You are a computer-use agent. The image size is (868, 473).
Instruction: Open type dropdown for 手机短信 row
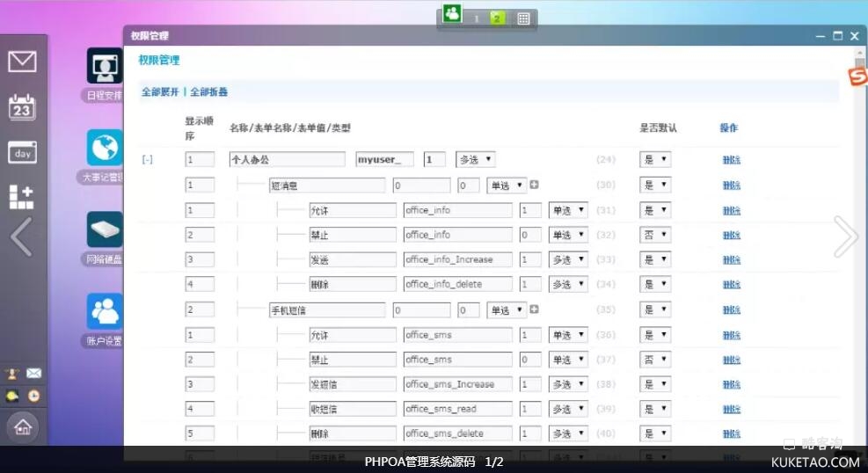coord(507,309)
